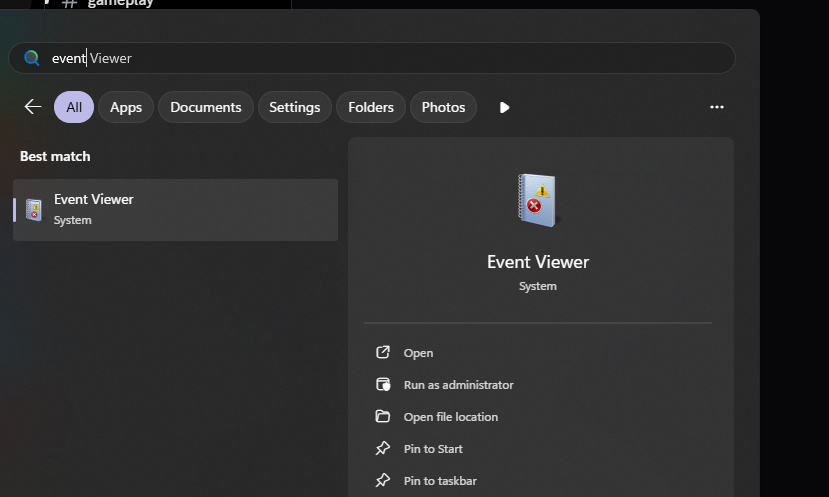The image size is (829, 497).
Task: Open the Event Viewer best match result
Action: coord(176,210)
